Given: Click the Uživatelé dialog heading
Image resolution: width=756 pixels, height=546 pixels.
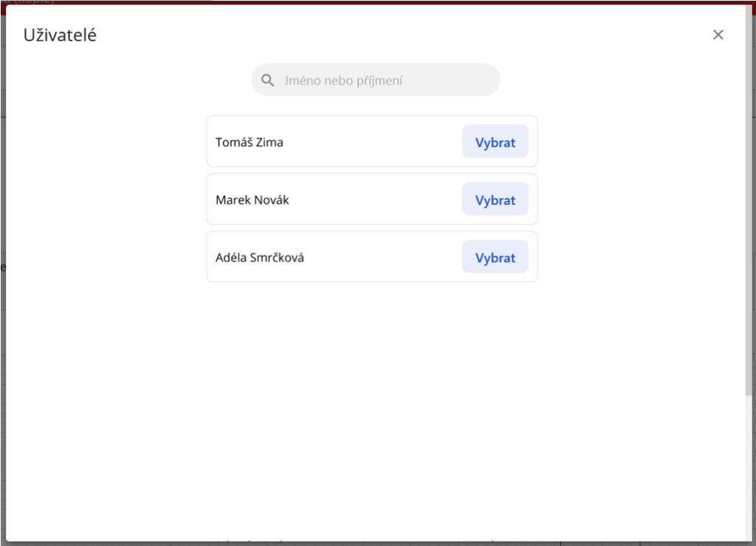Looking at the screenshot, I should point(60,35).
